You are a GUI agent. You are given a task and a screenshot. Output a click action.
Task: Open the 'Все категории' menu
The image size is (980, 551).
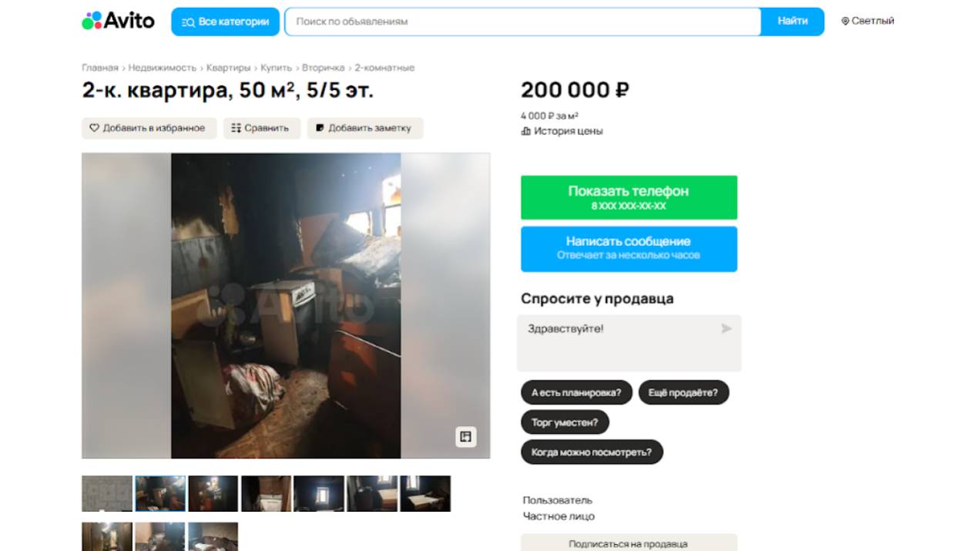tap(225, 22)
